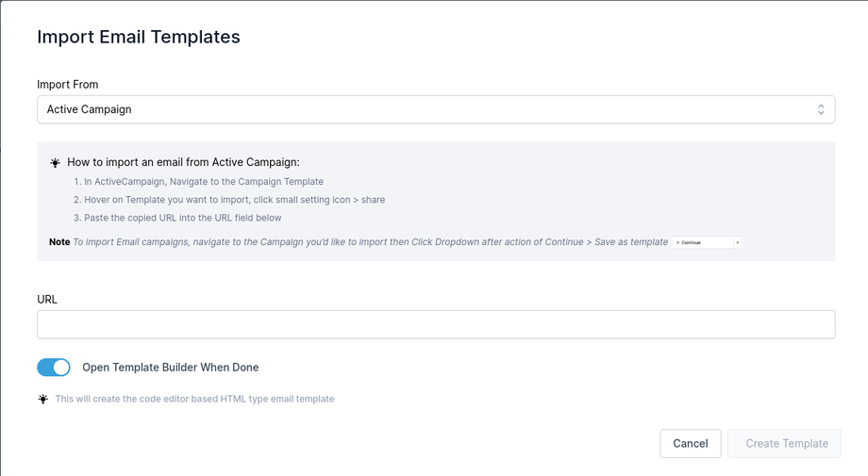This screenshot has width=868, height=476.
Task: Focus the URL input field
Action: coord(436,324)
